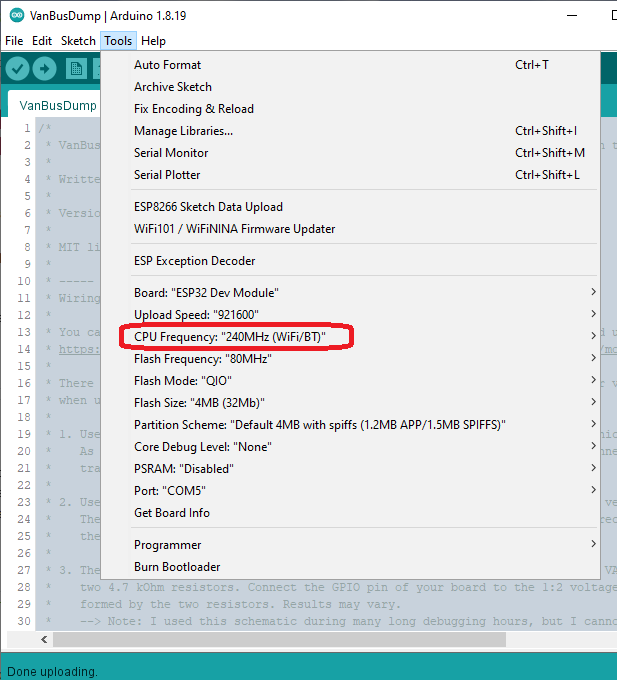
Task: Click the editor horizontal scrollbar thumb
Action: 279,639
